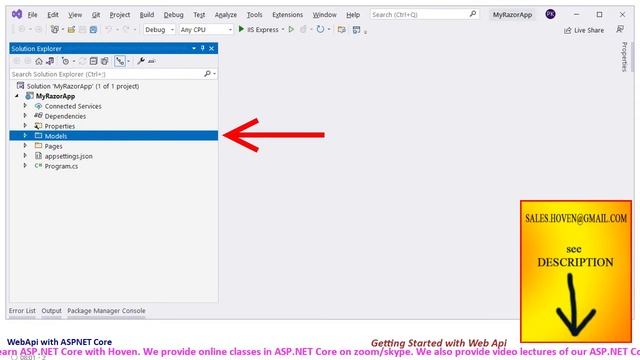Switch to Package Manager Console tab
Viewport: 640px width, 360px height.
click(106, 311)
